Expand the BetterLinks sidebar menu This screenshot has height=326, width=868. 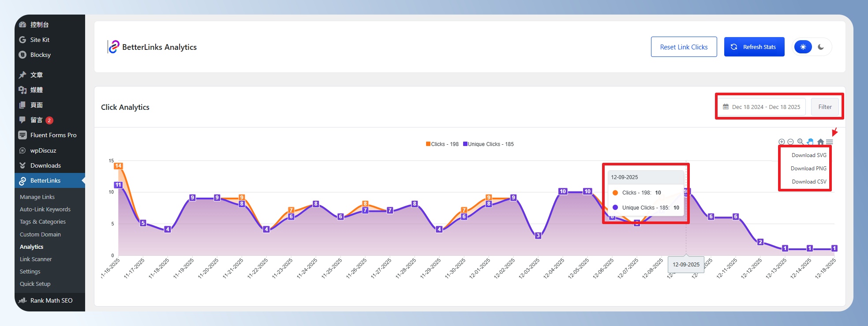click(x=45, y=180)
